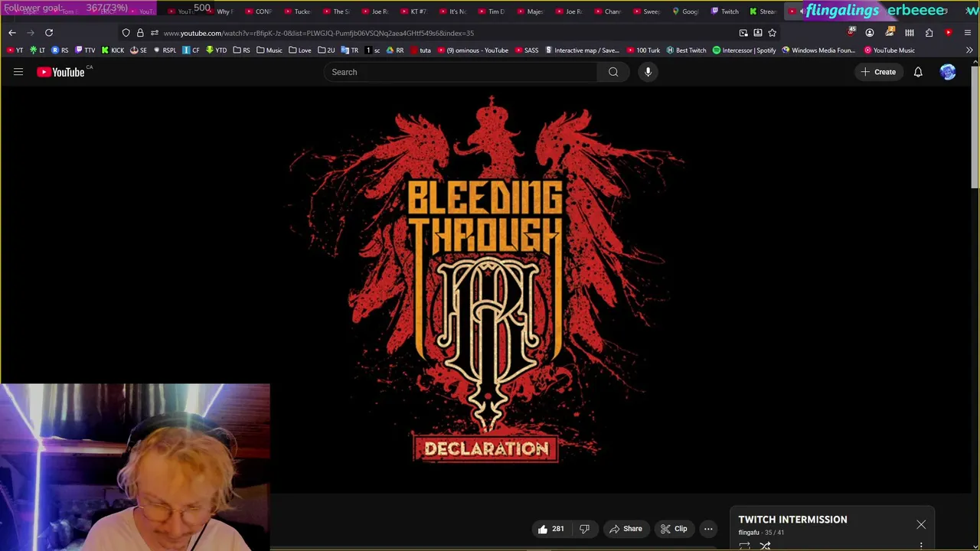The height and width of the screenshot is (551, 980).
Task: Open the account avatar menu
Action: coord(948,72)
